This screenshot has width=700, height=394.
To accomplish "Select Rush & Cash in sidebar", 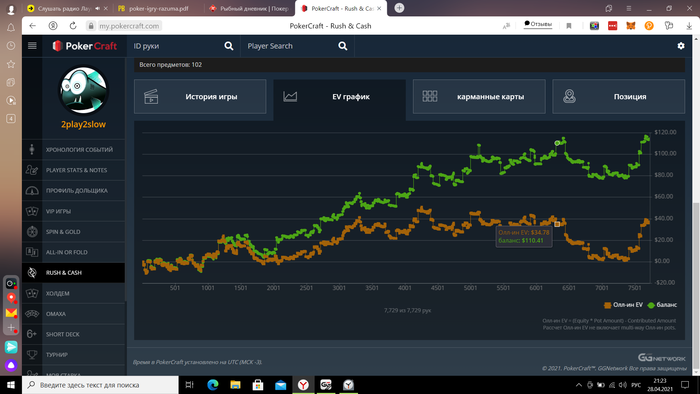I will click(74, 273).
